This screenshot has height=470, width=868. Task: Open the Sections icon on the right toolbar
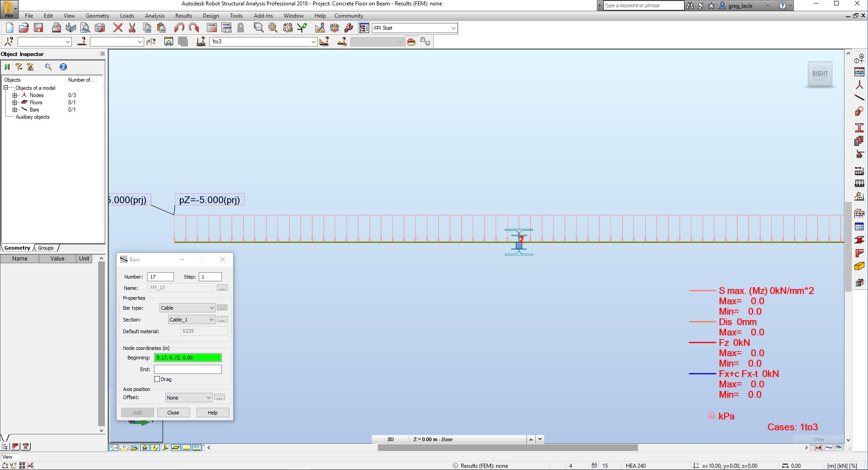tap(859, 128)
